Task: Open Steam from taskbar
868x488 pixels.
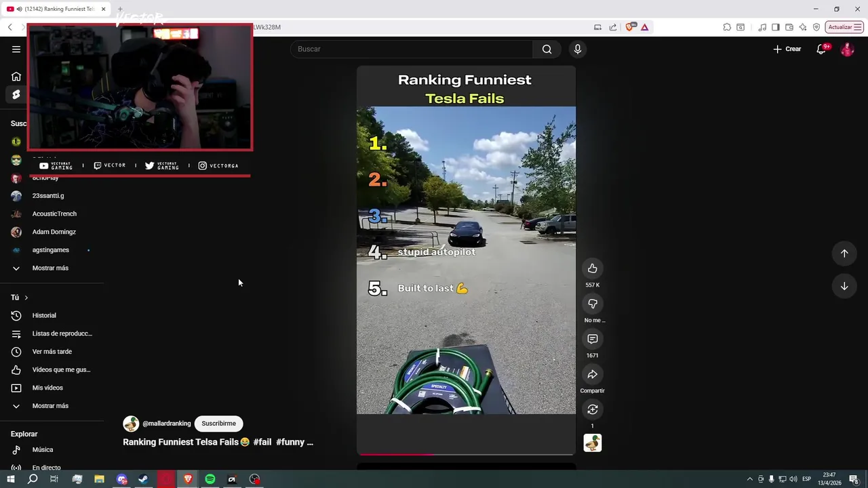Action: tap(144, 479)
